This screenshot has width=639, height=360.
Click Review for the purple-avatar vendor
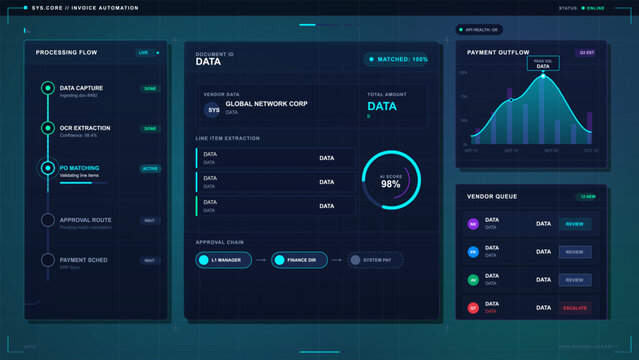[x=575, y=224]
